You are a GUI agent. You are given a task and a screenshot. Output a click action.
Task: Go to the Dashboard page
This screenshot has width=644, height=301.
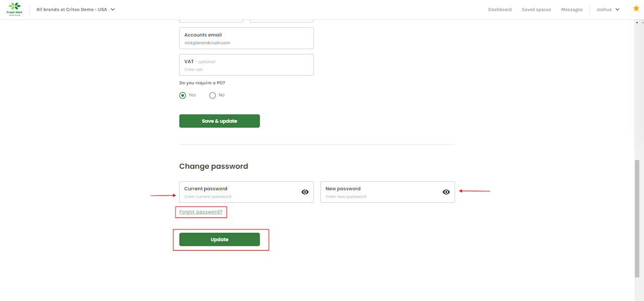[x=500, y=10]
